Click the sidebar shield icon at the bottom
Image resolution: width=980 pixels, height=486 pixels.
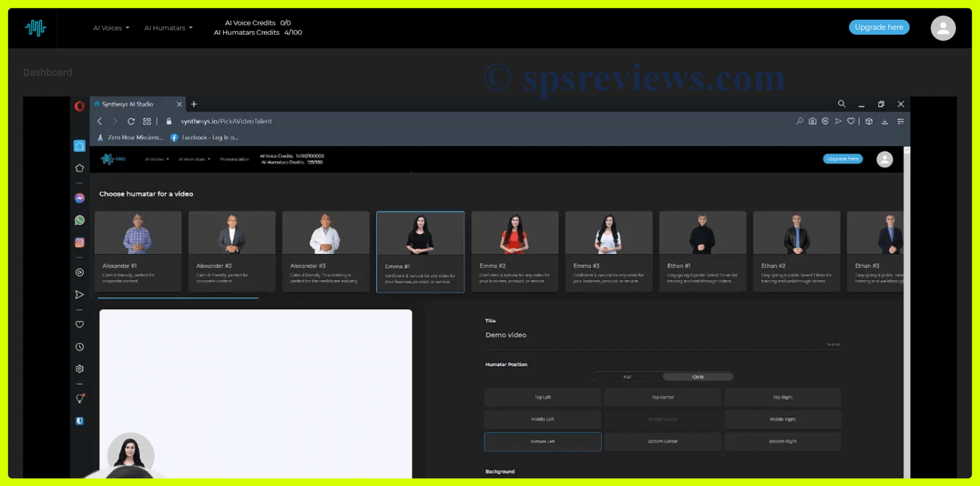80,421
